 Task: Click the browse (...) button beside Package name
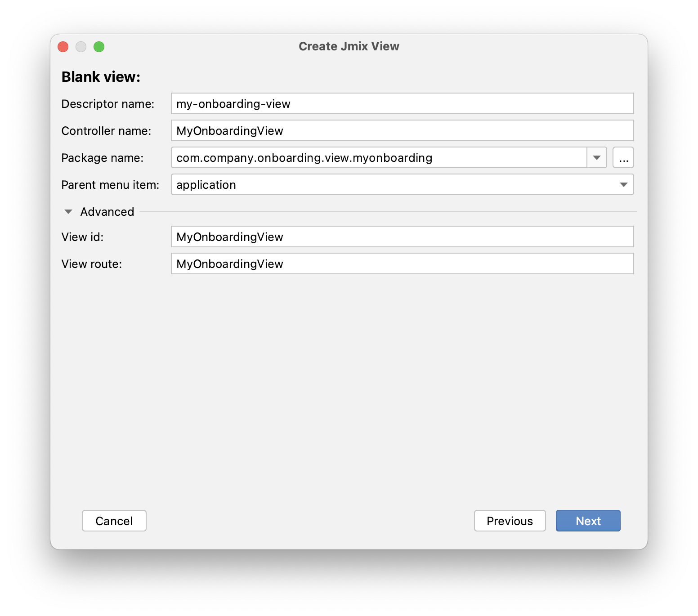[624, 157]
